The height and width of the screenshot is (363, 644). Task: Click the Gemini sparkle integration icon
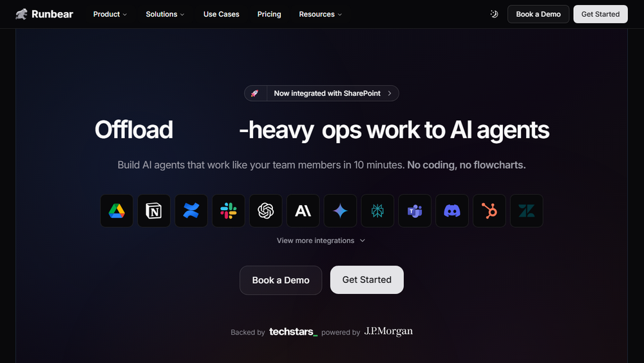pyautogui.click(x=340, y=211)
